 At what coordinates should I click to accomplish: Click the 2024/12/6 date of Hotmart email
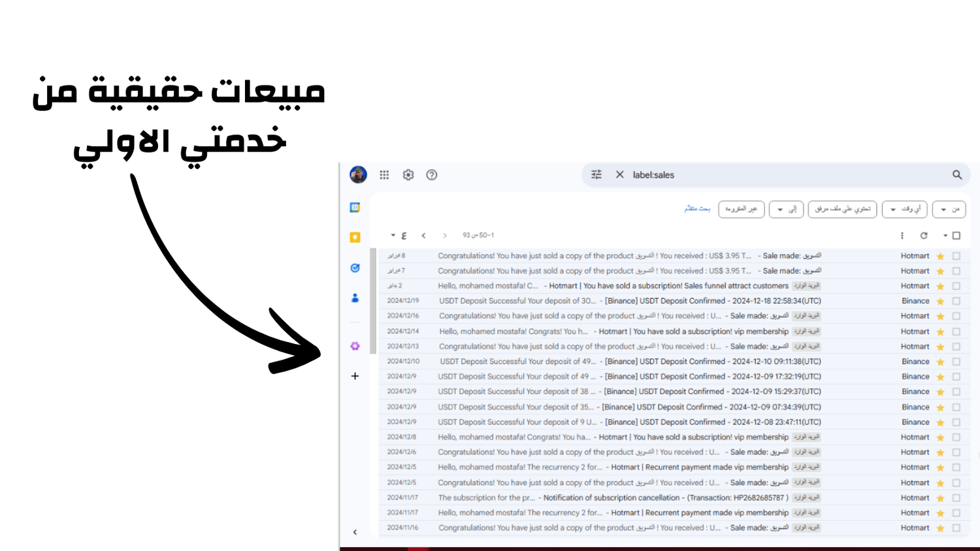point(402,452)
